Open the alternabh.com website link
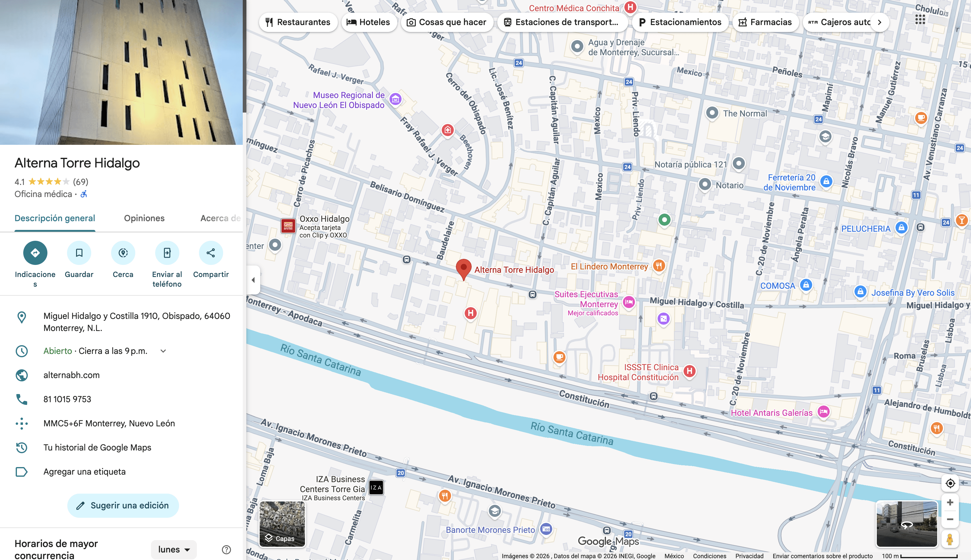 point(72,375)
